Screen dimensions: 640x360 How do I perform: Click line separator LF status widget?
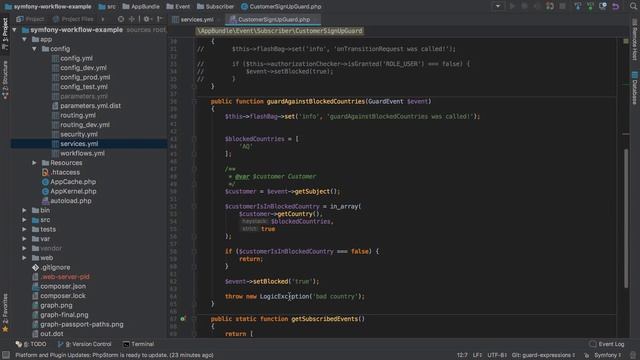point(477,355)
